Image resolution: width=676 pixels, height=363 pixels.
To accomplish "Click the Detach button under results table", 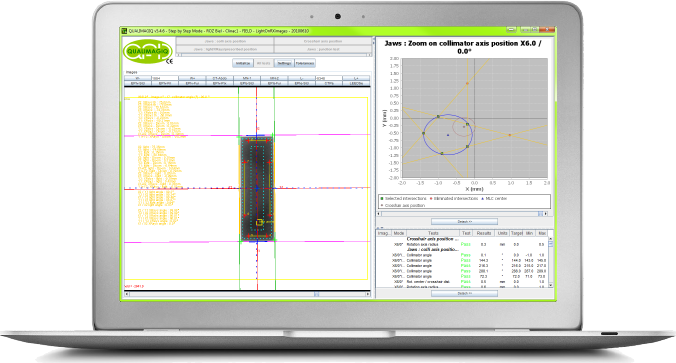I will point(464,293).
